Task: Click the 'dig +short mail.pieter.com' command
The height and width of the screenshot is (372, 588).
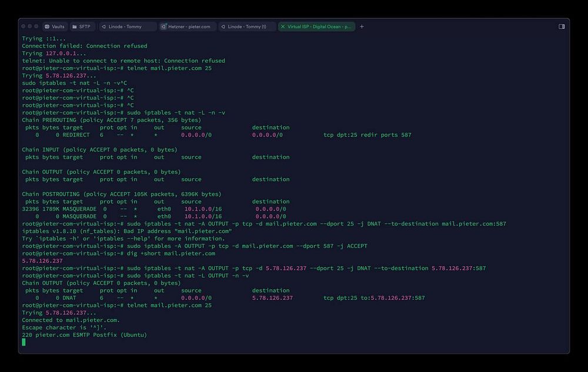Action: (x=171, y=253)
